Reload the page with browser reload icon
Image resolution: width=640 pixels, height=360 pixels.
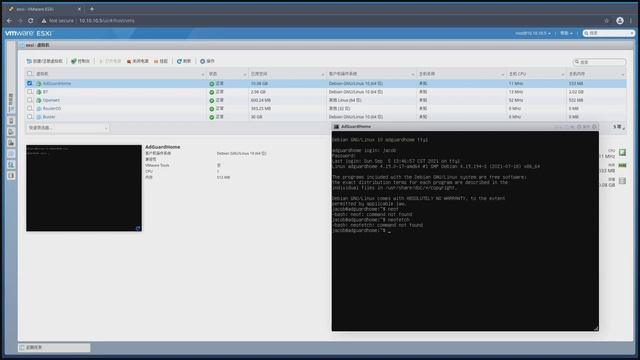31,20
